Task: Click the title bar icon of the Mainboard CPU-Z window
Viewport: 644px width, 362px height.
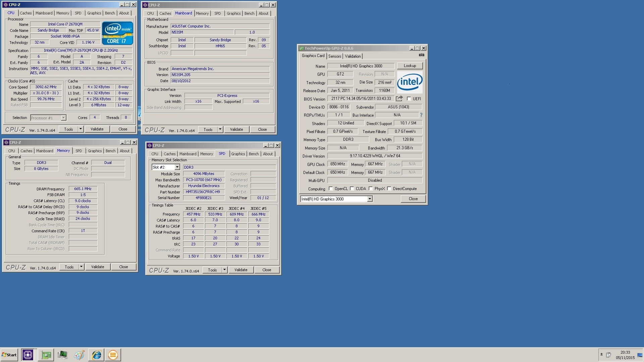Action: click(145, 5)
